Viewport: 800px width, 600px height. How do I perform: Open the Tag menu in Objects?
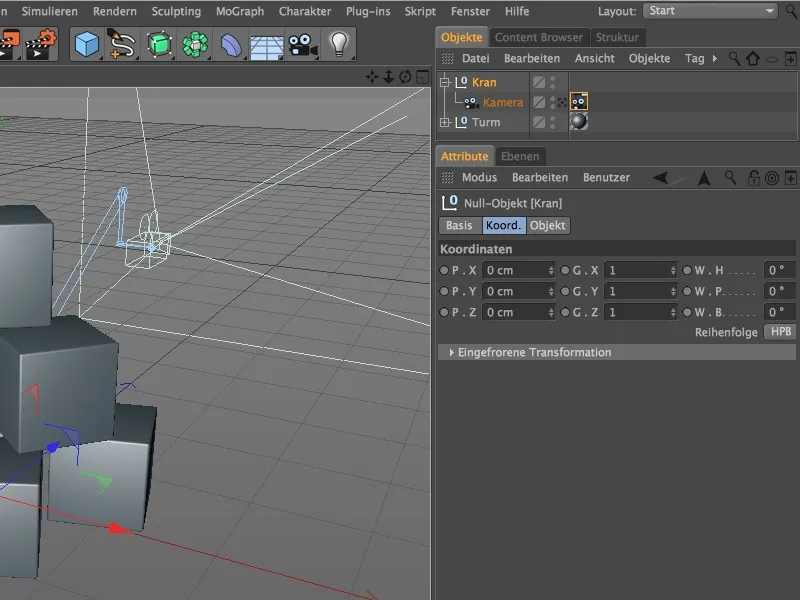point(694,59)
